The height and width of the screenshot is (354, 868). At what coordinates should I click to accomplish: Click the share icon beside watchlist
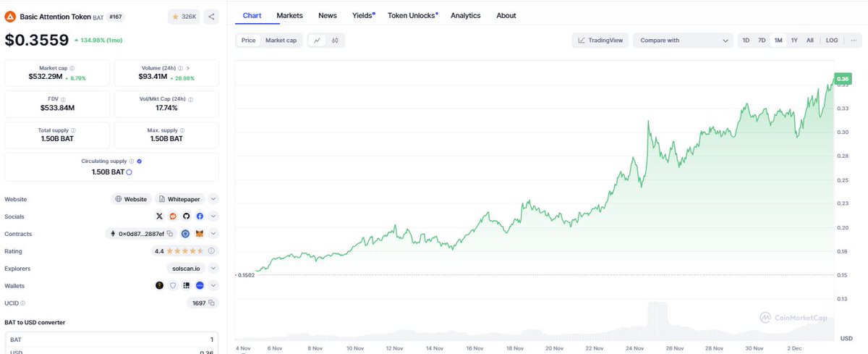pos(211,16)
